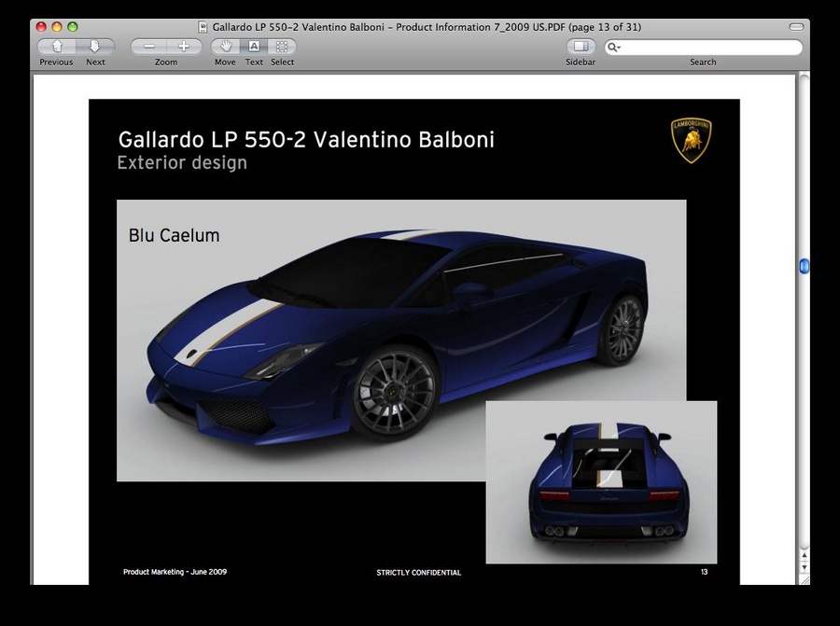Screen dimensions: 840x626
Task: Click the PDF document icon in title bar
Action: (x=203, y=27)
